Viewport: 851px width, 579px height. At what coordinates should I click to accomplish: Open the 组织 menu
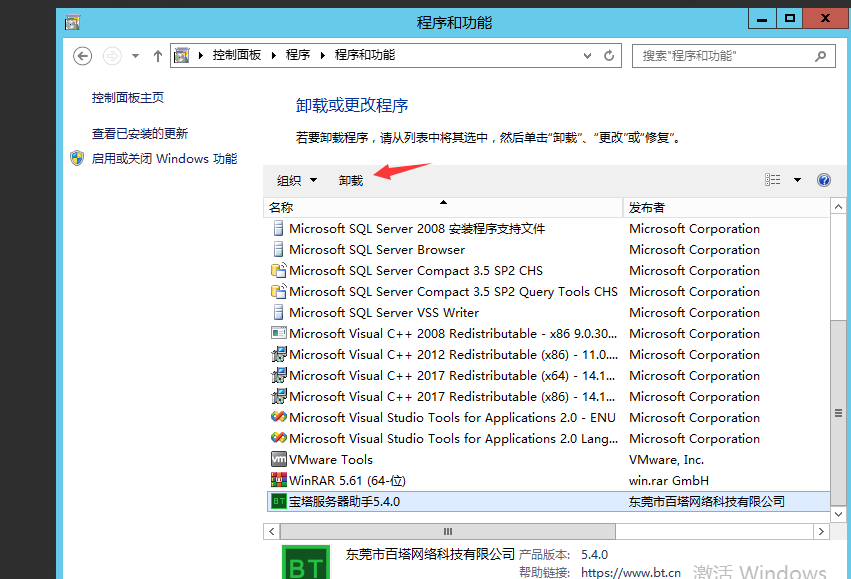(296, 181)
